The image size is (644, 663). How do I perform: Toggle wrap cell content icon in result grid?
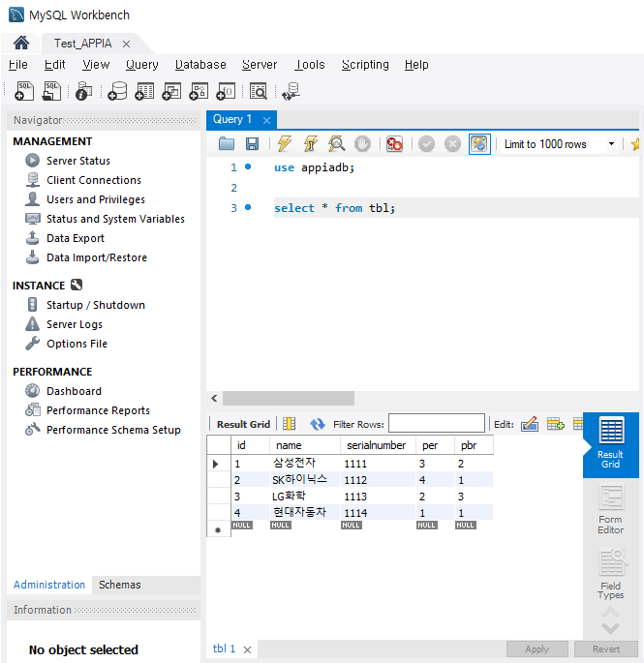[289, 423]
